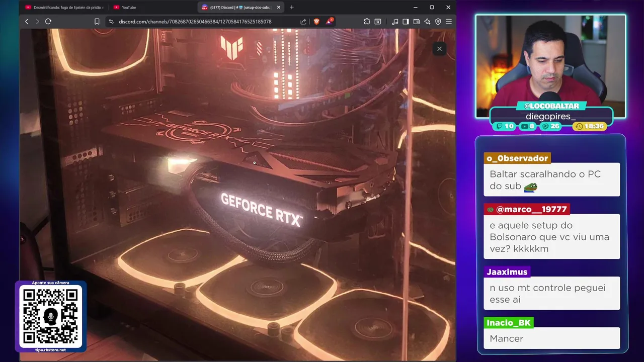The width and height of the screenshot is (644, 362).
Task: Click the o_Observador chat username
Action: point(517,158)
